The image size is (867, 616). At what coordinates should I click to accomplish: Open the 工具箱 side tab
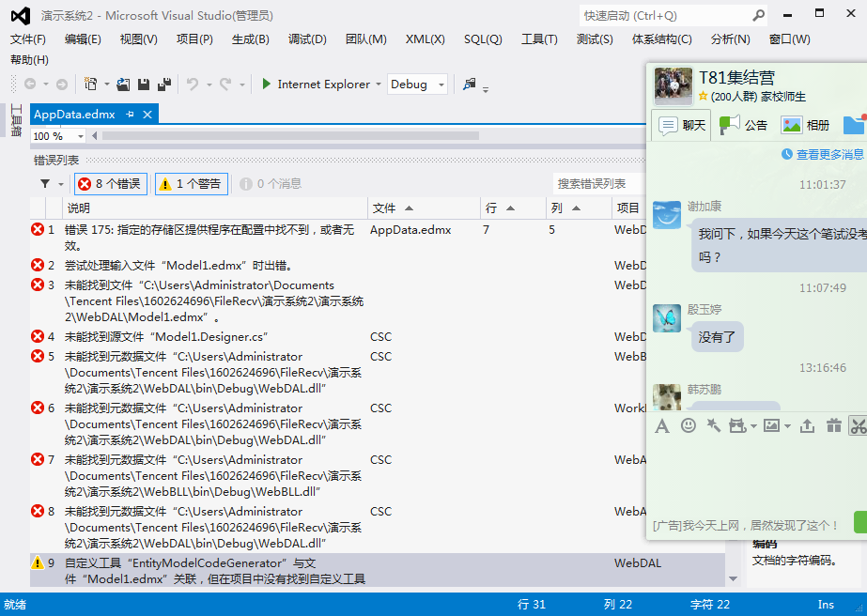(16, 120)
